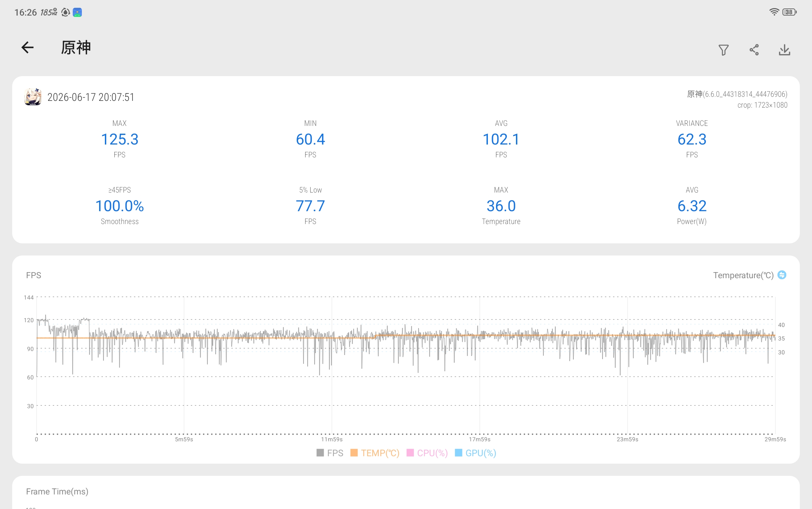This screenshot has width=812, height=509.
Task: Tap the game version text 原神(6.6.0_44318314_44476906)
Action: 737,94
